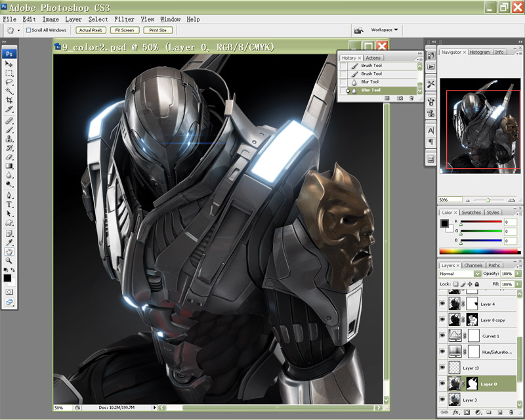The width and height of the screenshot is (525, 420).
Task: Open the Navigator panel options menu
Action: coord(520,53)
